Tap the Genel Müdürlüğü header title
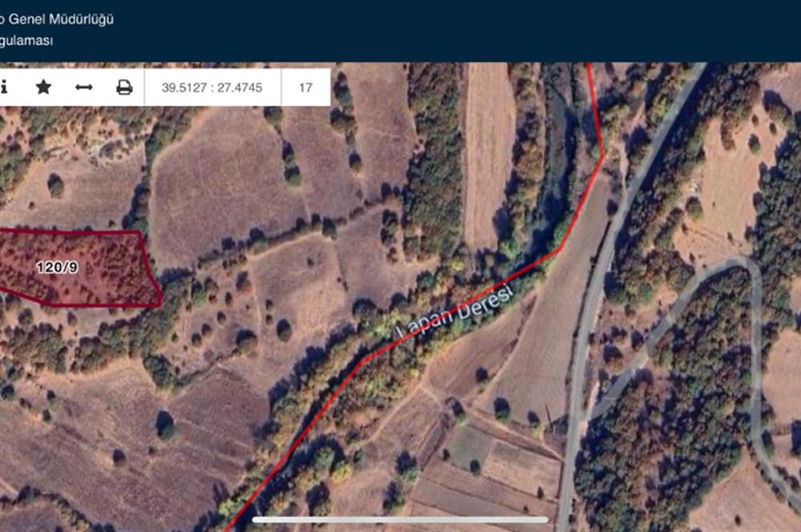801x532 pixels. (57, 19)
